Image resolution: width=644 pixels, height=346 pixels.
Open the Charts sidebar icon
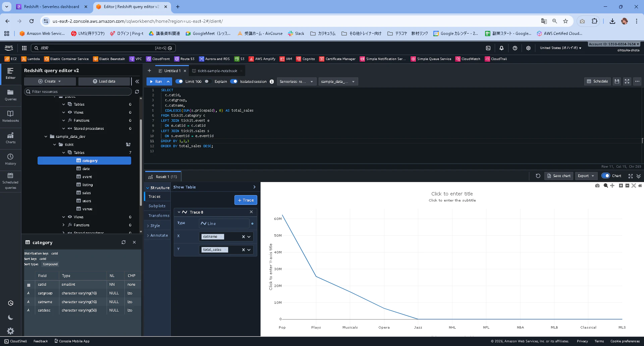click(x=10, y=137)
